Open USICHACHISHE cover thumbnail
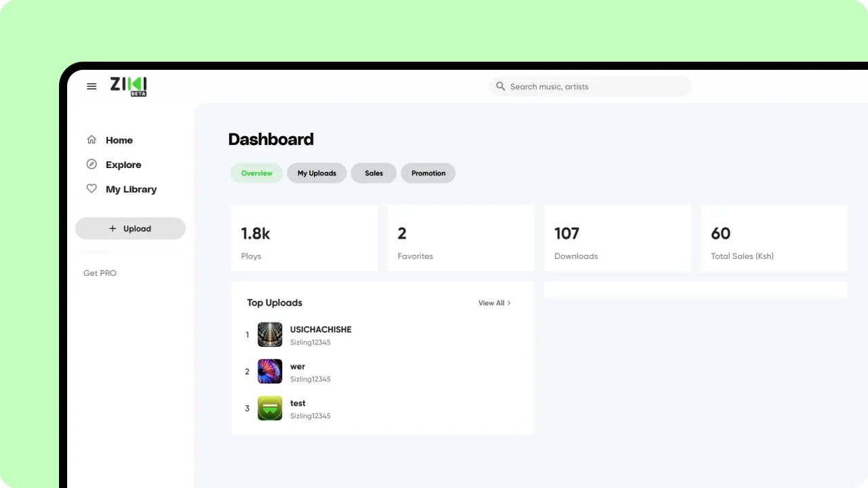Viewport: 868px width, 488px height. pos(270,335)
